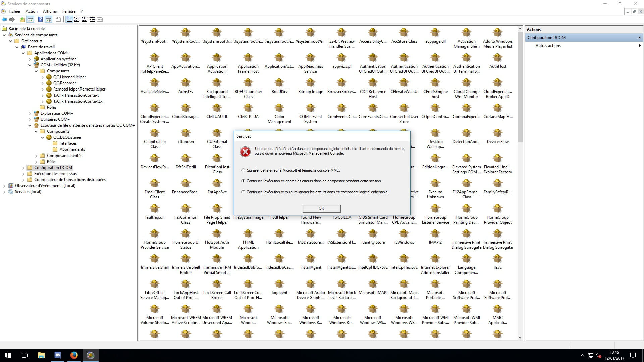Image resolution: width=644 pixels, height=362 pixels.
Task: Select the DevicesFlow DCOM icon
Action: [x=498, y=136]
